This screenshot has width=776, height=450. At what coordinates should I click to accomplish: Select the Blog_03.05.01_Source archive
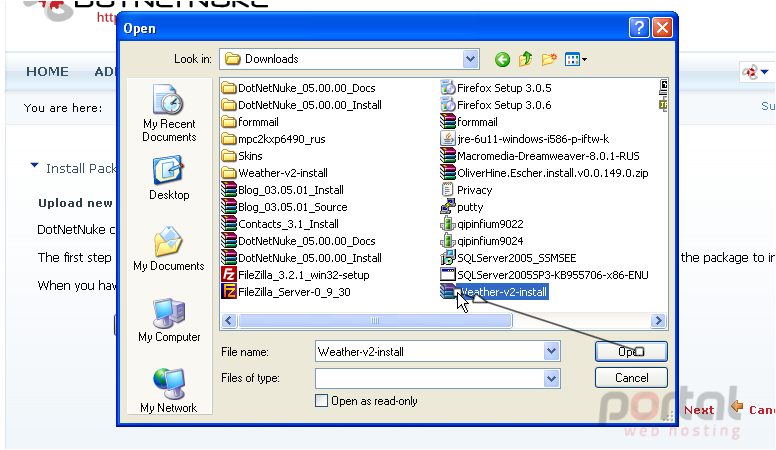point(285,207)
